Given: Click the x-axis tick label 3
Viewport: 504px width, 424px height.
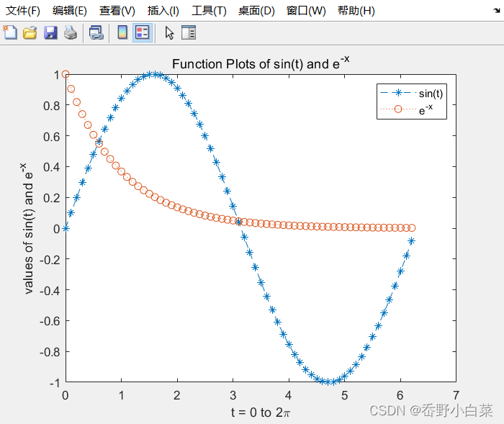Looking at the screenshot, I should [x=233, y=395].
